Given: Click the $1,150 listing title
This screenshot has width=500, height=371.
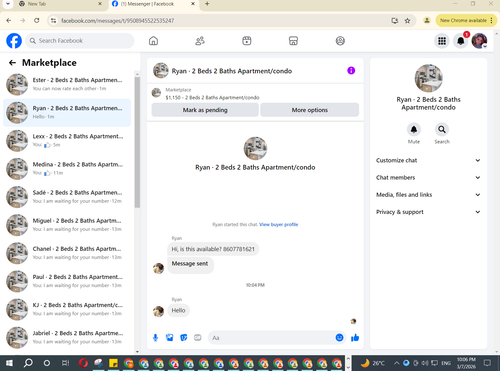Looking at the screenshot, I should (x=212, y=98).
